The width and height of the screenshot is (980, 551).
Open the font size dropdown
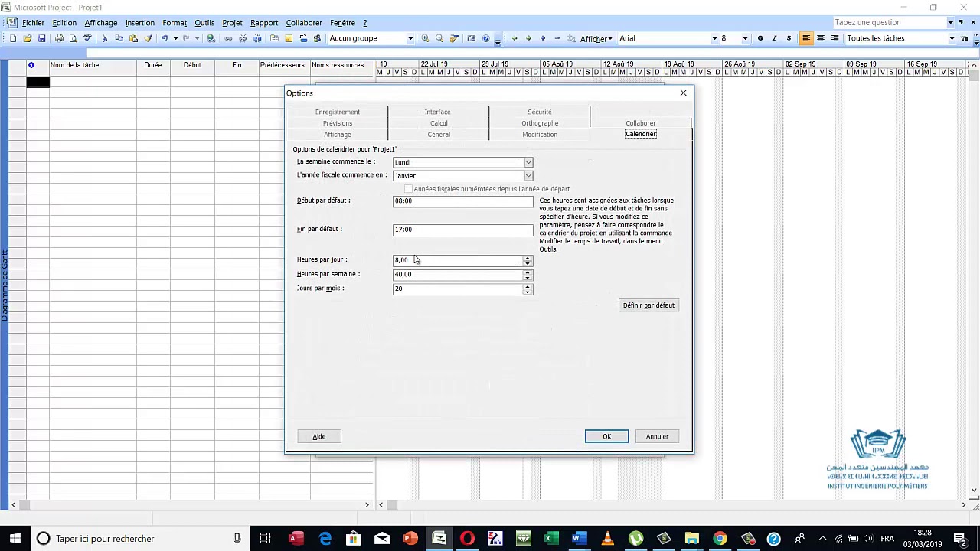(745, 38)
